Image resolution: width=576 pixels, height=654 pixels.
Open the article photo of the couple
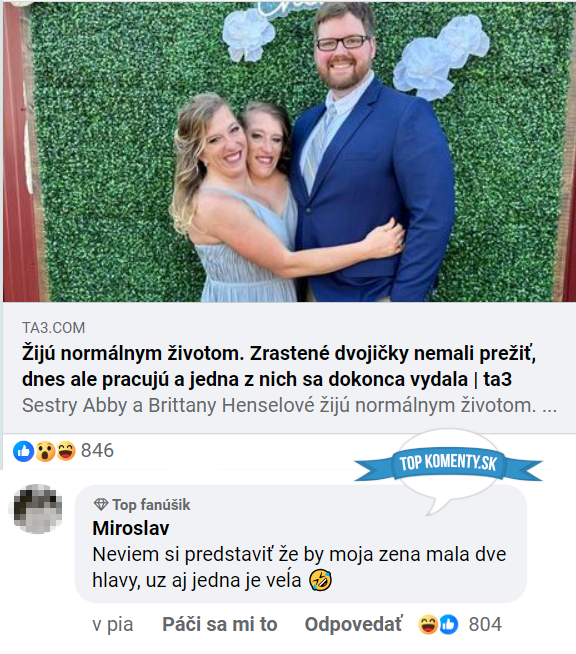tap(288, 151)
